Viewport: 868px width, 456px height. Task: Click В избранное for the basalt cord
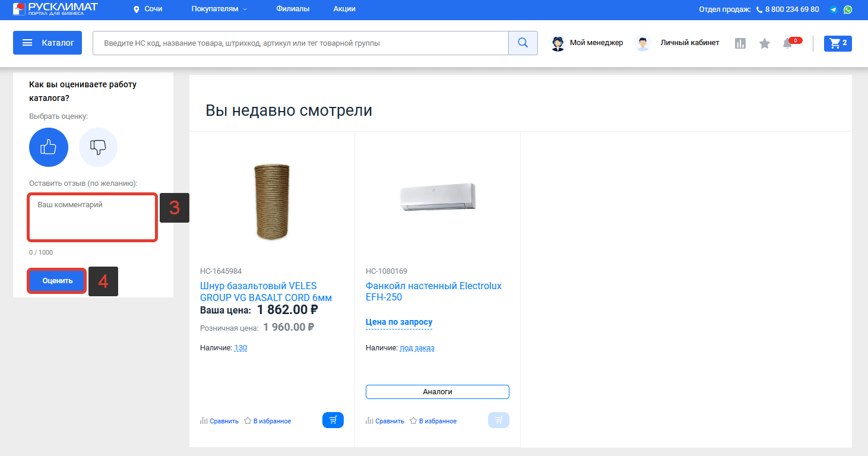coord(267,421)
